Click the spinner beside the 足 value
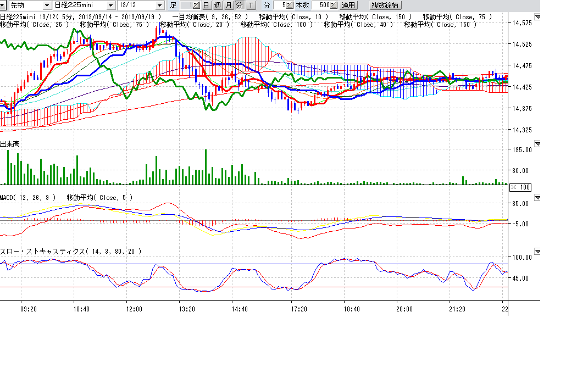 pos(195,5)
